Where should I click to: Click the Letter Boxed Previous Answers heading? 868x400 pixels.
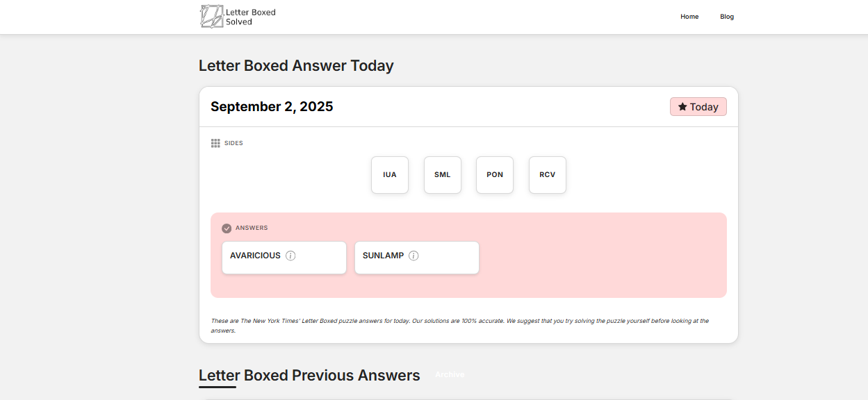pos(309,376)
